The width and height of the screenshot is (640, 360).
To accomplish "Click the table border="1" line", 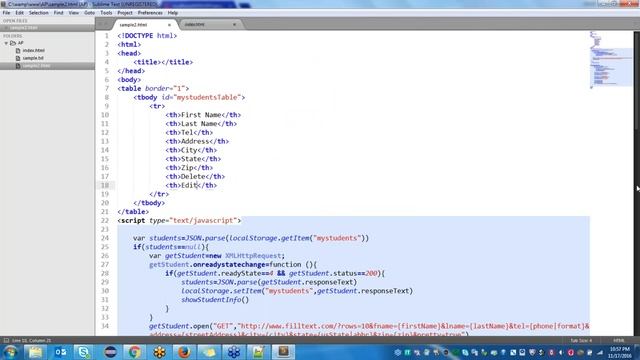I will pos(153,89).
